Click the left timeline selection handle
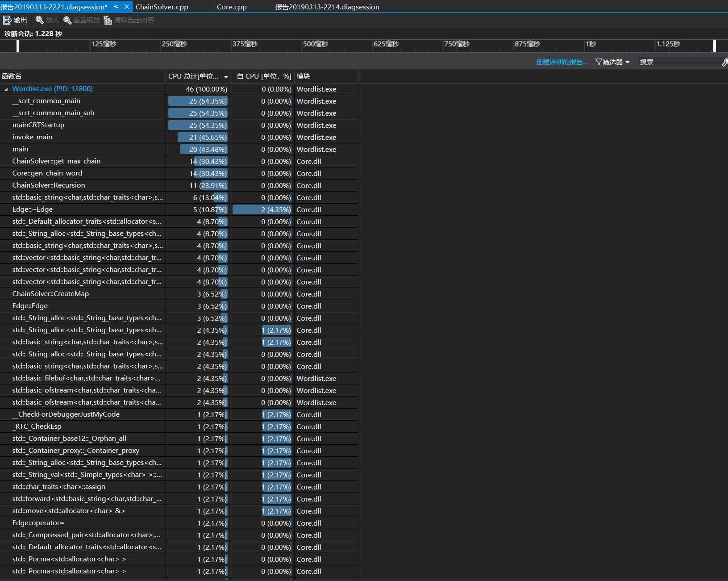Viewport: 728px width, 581px height. [x=18, y=45]
